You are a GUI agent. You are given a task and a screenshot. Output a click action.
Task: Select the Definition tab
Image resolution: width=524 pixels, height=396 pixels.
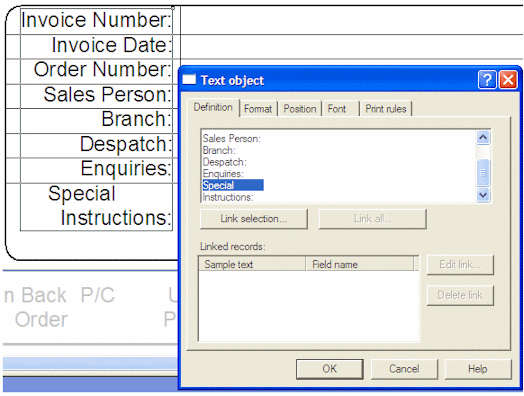click(213, 108)
